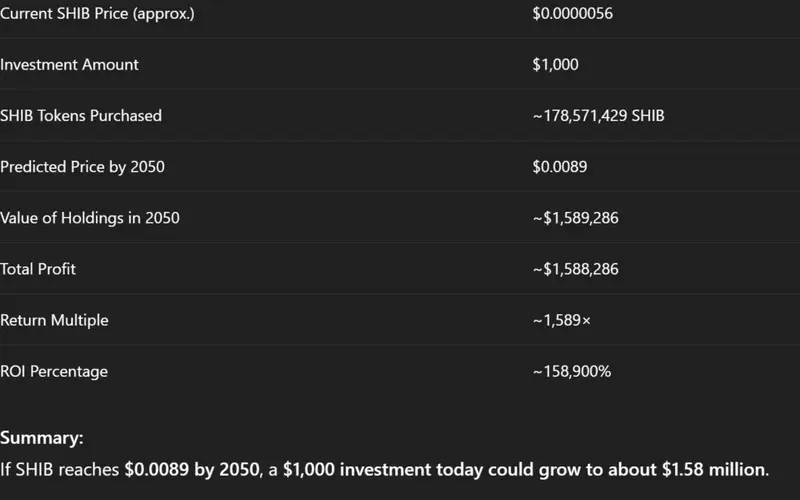Screen dimensions: 800x500
Task: Click the $0.0089 value in the table
Action: tap(560, 167)
